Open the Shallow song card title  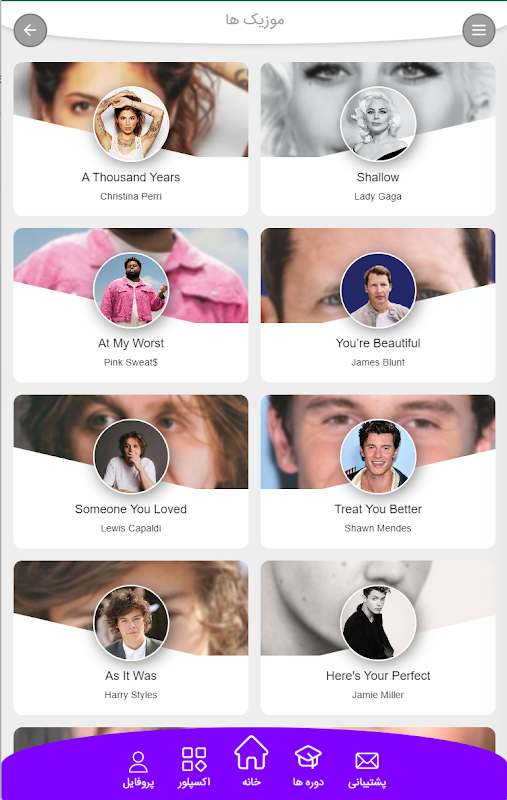coord(378,177)
